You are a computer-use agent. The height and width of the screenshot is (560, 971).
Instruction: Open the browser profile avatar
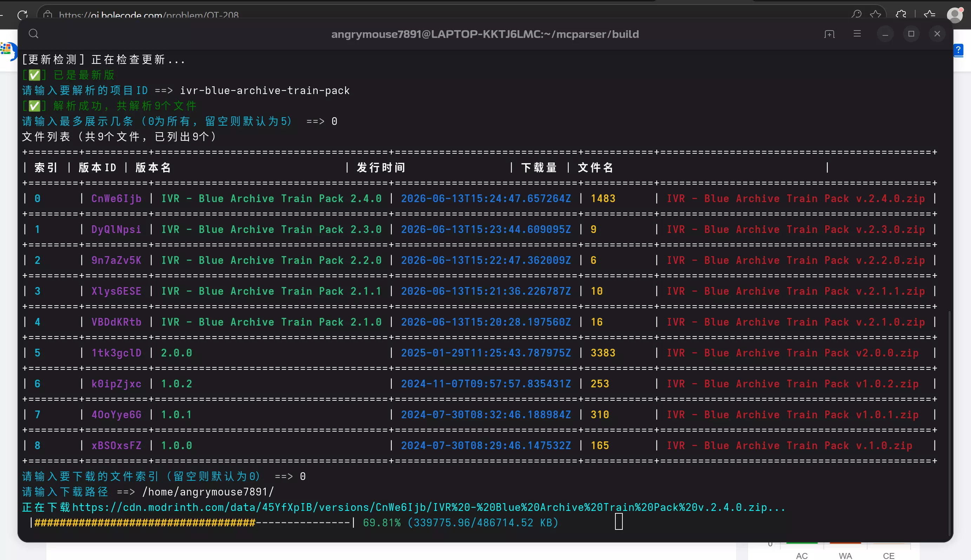955,15
